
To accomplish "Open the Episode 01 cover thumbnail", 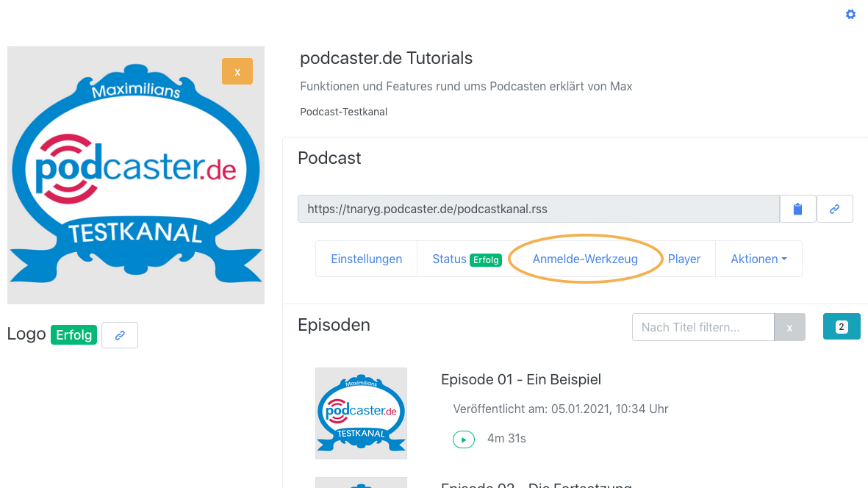I will coord(361,413).
